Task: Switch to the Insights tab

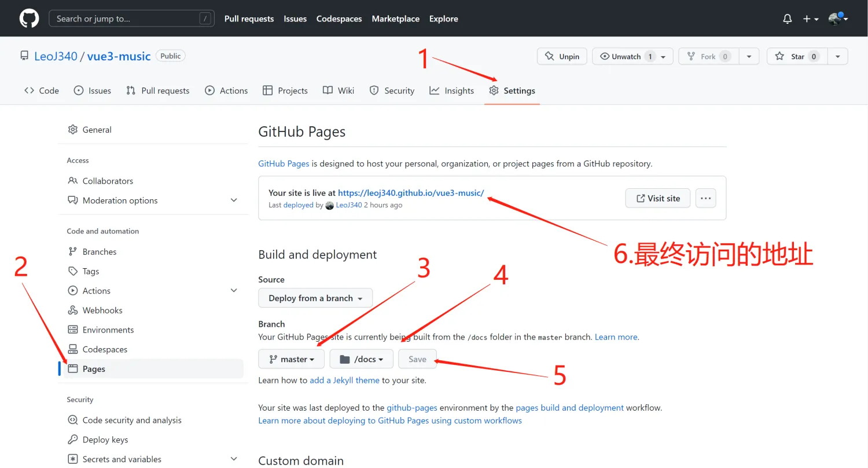Action: click(459, 90)
